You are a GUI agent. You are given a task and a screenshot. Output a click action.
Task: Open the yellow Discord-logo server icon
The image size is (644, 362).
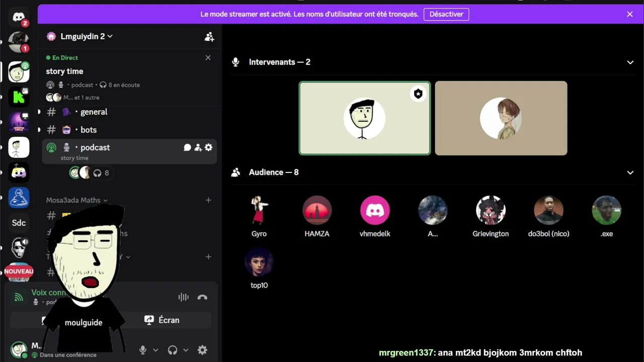19,172
